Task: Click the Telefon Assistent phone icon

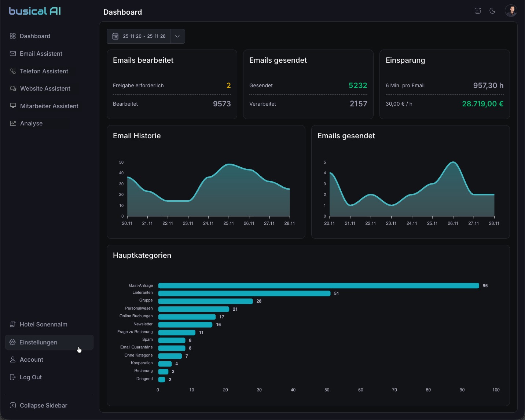Action: click(13, 71)
